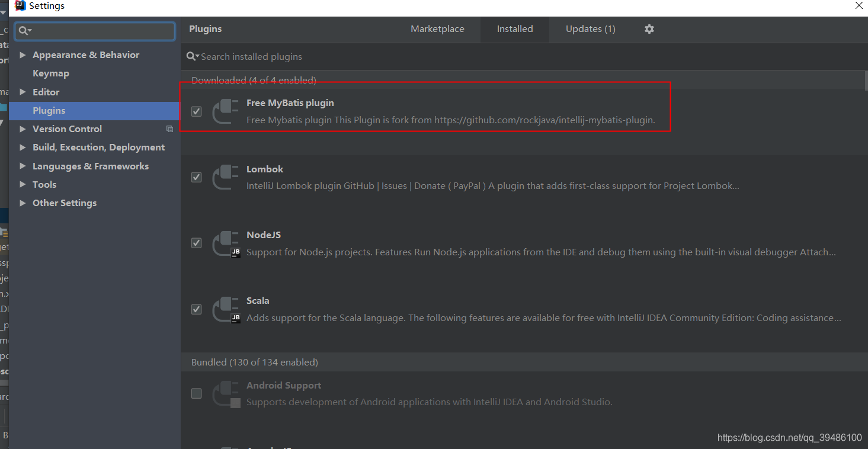
Task: Select the Android Support plugin title
Action: pos(284,385)
